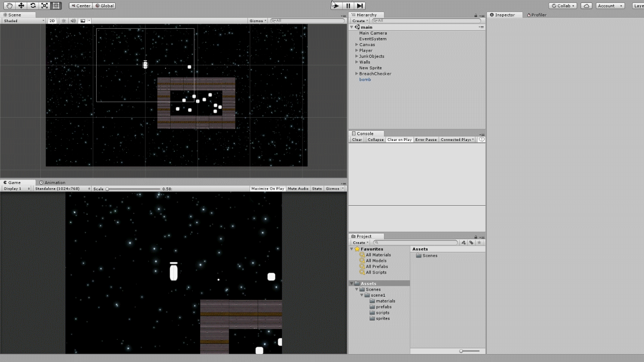The image size is (644, 362).
Task: Open Hierarchy Create dropdown
Action: [x=360, y=21]
